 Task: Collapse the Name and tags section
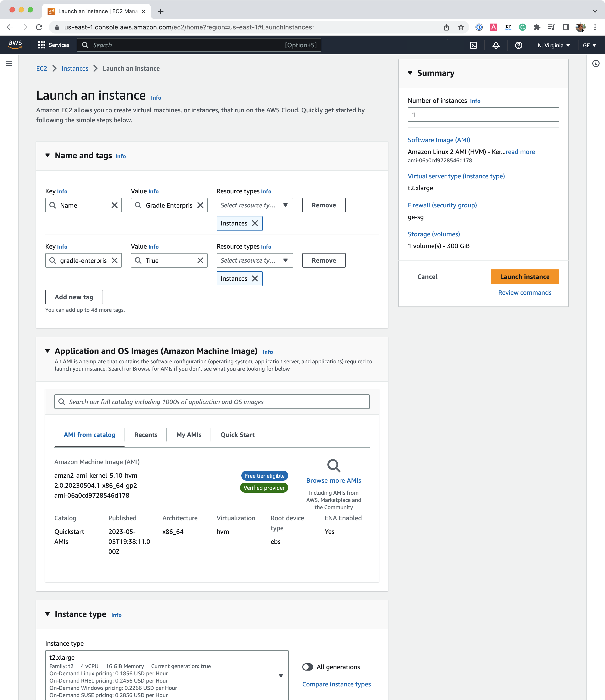click(x=48, y=155)
